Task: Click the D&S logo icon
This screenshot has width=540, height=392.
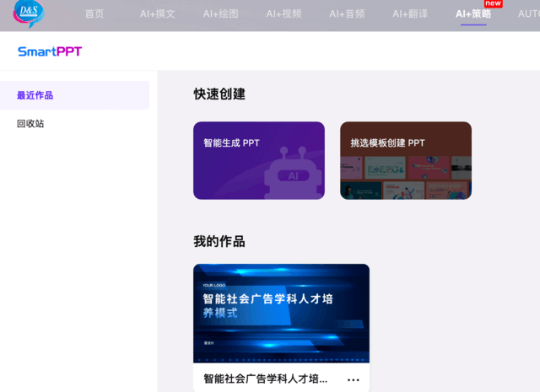Action: (x=29, y=13)
